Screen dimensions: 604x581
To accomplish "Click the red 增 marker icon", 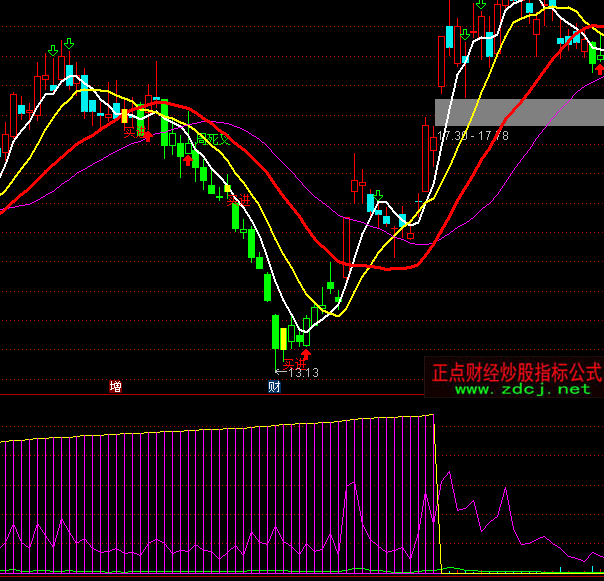I will click(x=116, y=387).
